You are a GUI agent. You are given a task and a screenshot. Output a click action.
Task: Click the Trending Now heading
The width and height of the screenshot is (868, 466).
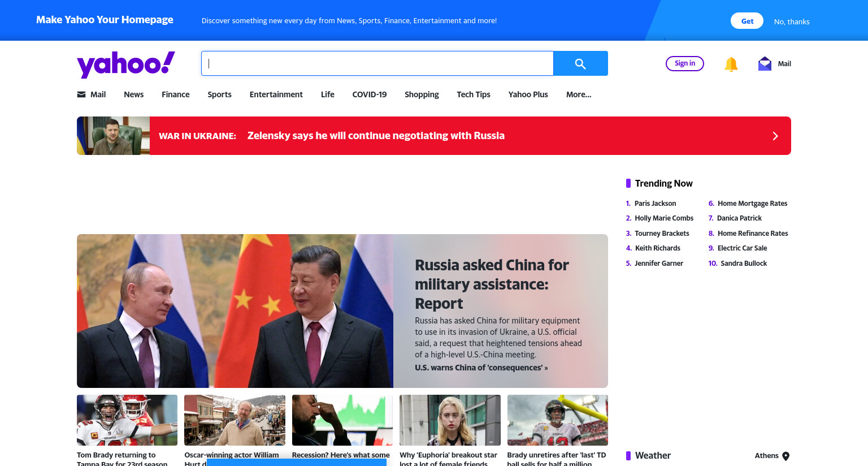point(663,184)
